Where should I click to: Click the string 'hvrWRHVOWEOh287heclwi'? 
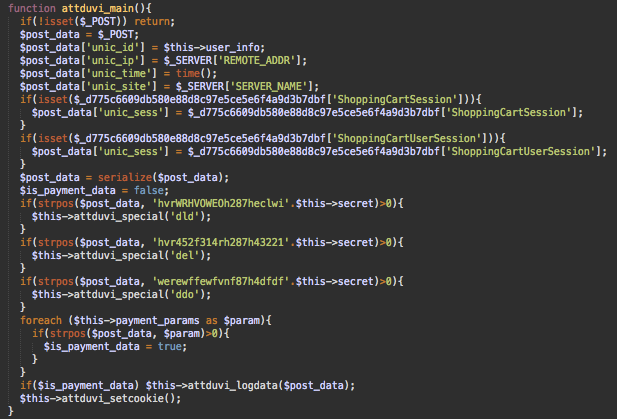[x=220, y=203]
